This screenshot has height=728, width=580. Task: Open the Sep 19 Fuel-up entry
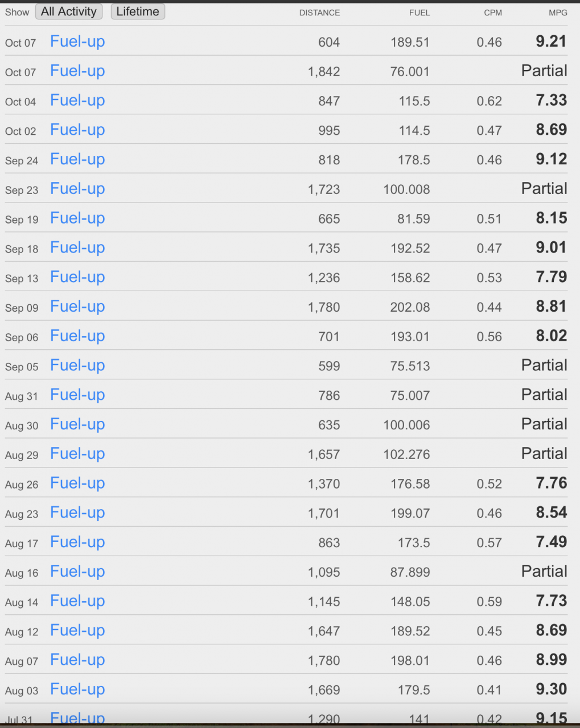77,219
